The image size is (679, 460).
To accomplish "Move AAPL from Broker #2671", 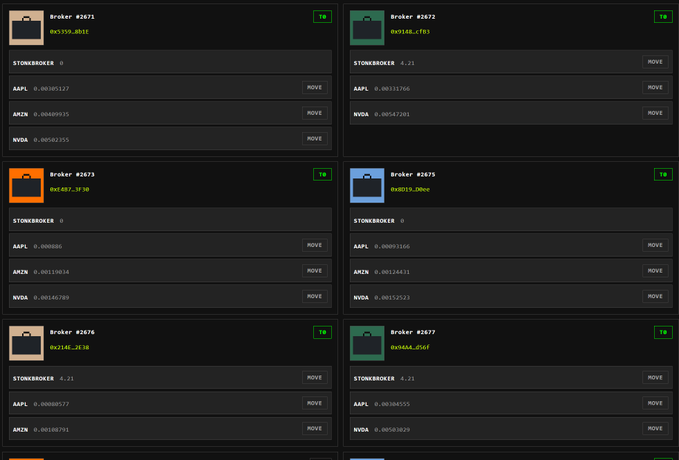I will click(x=314, y=87).
